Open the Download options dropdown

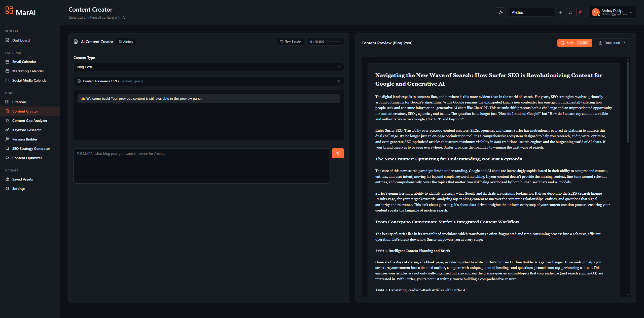[612, 43]
